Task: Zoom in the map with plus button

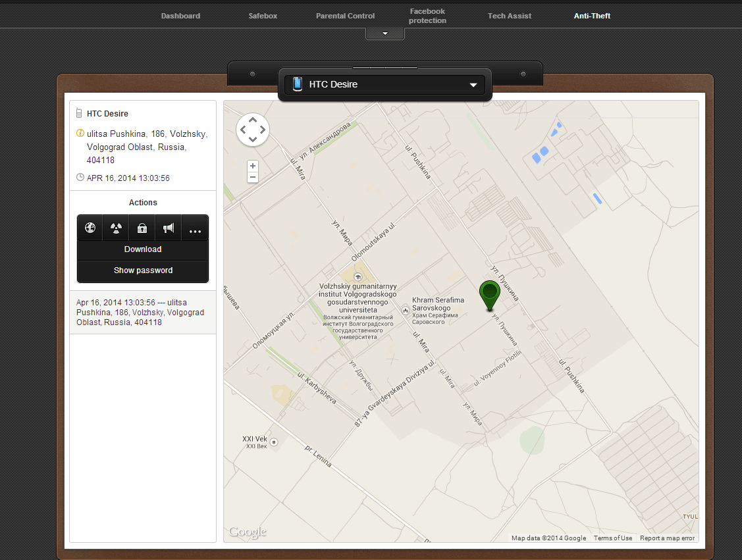Action: click(x=253, y=166)
